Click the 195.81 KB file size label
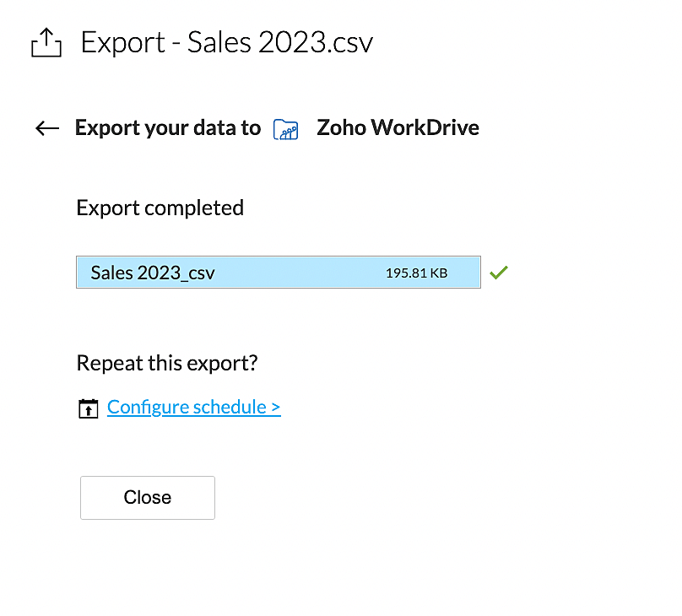Image resolution: width=682 pixels, height=616 pixels. click(416, 273)
